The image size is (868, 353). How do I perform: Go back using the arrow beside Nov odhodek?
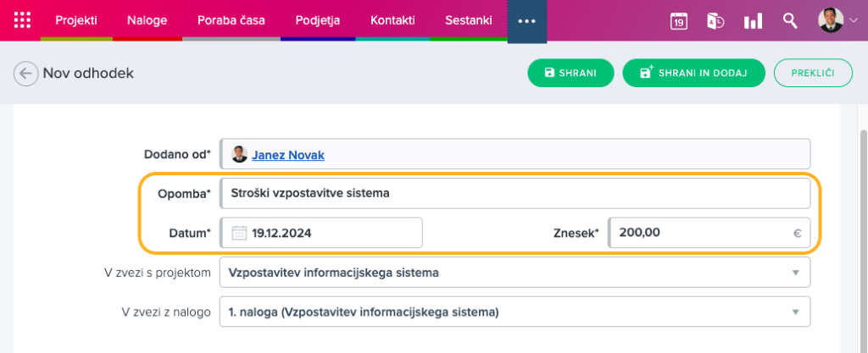tap(25, 74)
